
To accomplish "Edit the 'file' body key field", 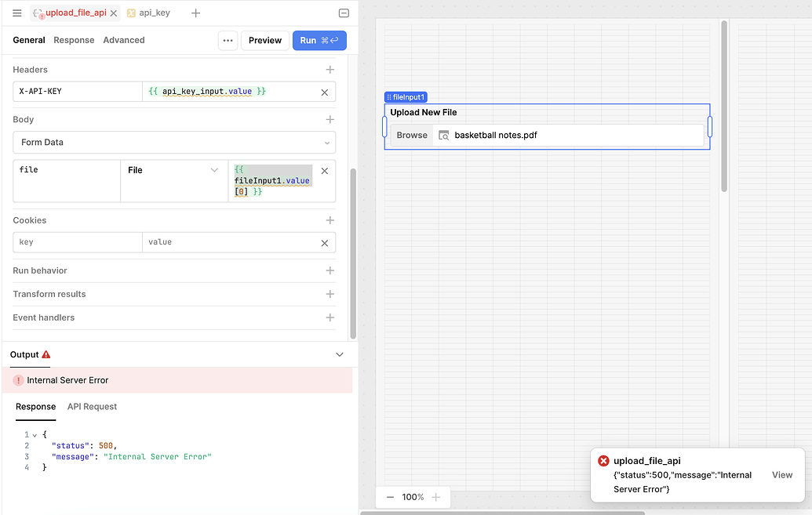I will (67, 180).
